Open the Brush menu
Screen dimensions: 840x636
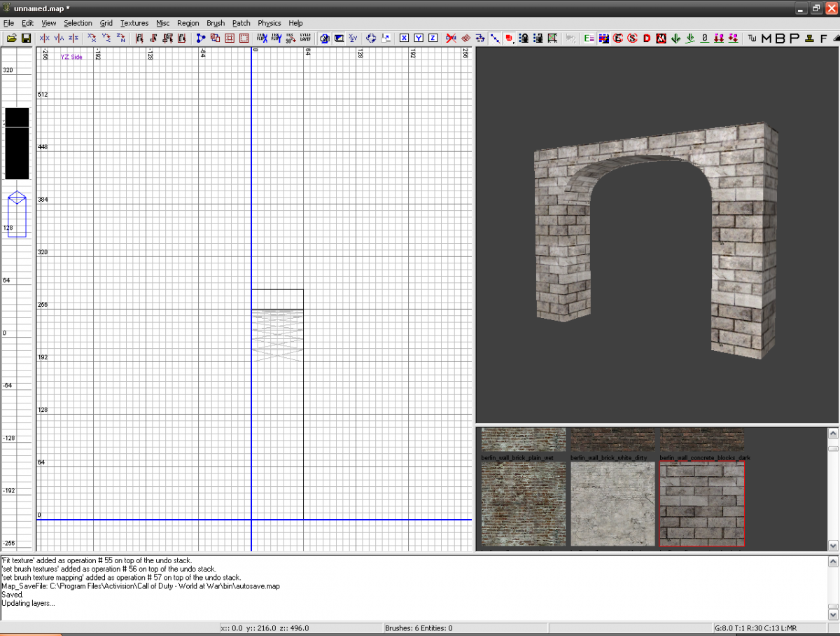coord(216,23)
